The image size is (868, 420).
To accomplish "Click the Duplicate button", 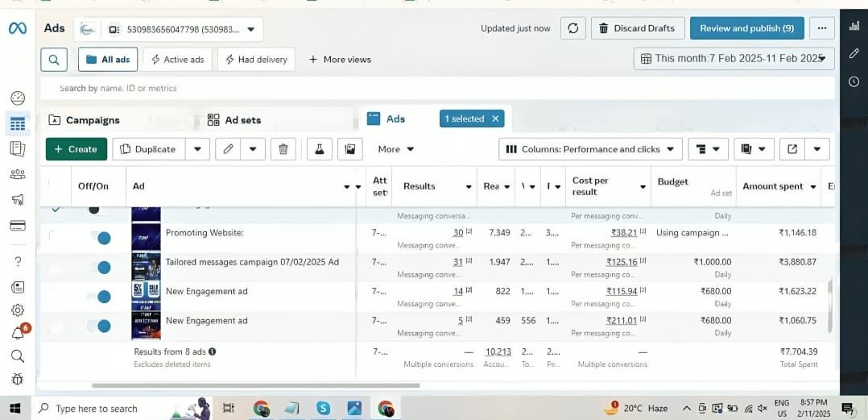I will [x=148, y=149].
